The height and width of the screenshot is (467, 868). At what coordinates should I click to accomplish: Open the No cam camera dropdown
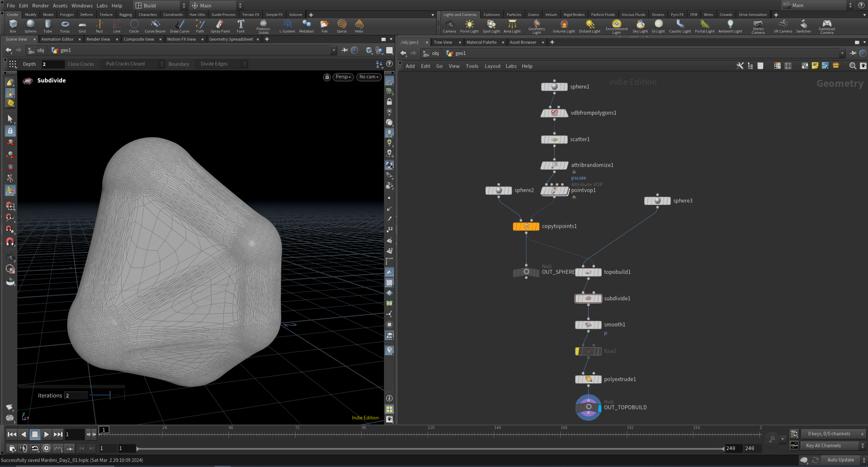click(x=369, y=77)
